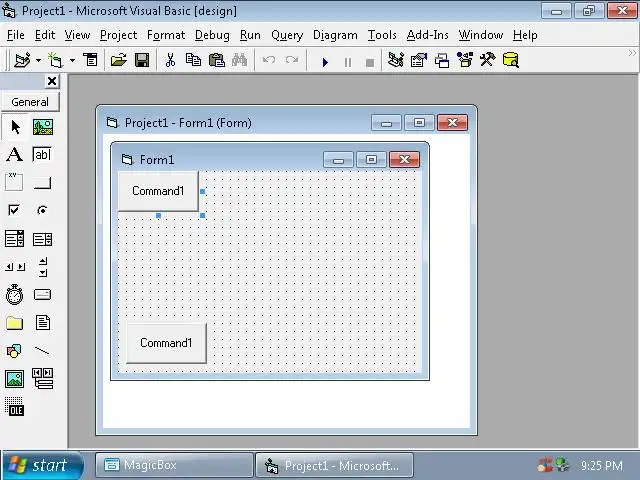Open the File menu
Image resolution: width=640 pixels, height=480 pixels.
pyautogui.click(x=16, y=35)
